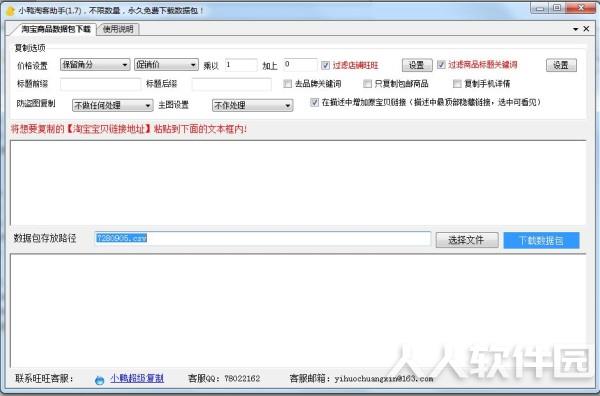The image size is (600, 396).
Task: Click the red instruction text 将想要复制的
Action: point(129,129)
